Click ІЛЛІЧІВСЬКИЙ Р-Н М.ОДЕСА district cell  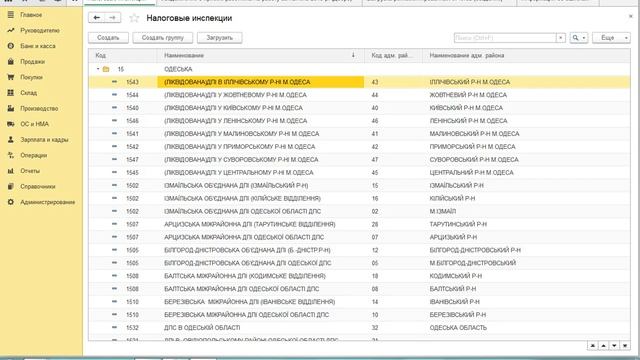point(469,82)
